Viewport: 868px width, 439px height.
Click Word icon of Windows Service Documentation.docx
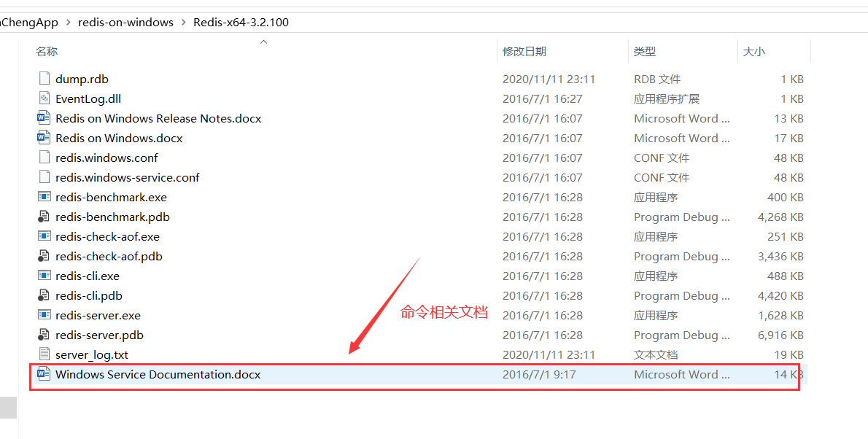click(44, 373)
